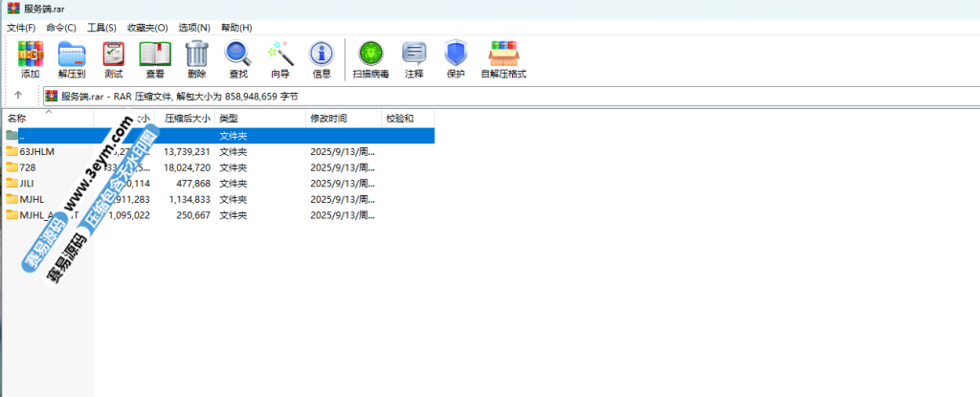Click the Delete (删除) trash icon
Image resolution: width=980 pixels, height=397 pixels.
[x=196, y=57]
